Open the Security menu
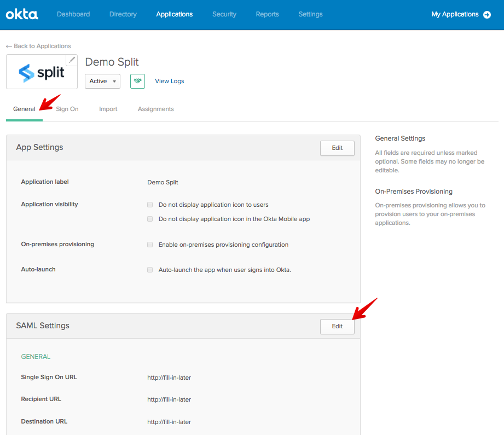This screenshot has width=504, height=435. [224, 14]
